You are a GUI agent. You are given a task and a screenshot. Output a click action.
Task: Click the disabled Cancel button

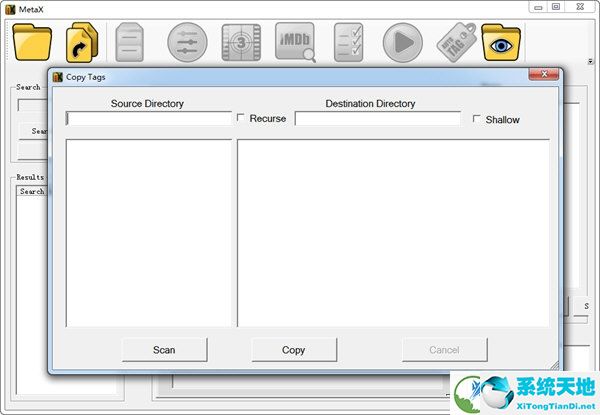[x=444, y=350]
